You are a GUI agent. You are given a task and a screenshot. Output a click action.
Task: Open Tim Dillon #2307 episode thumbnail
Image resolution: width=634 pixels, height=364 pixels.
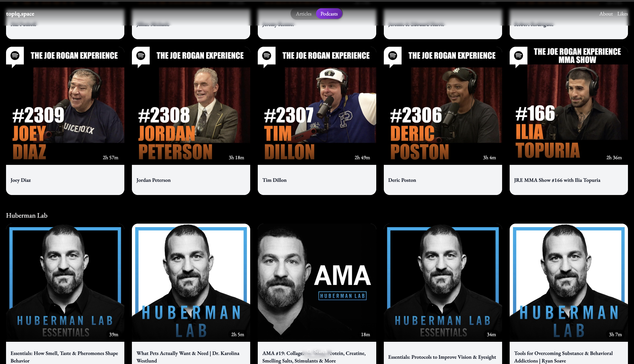[317, 106]
